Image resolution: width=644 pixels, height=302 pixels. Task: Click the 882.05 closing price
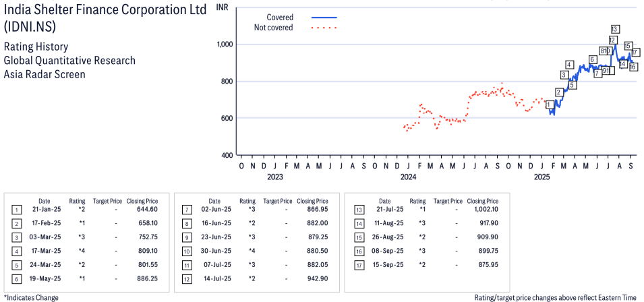coord(316,265)
